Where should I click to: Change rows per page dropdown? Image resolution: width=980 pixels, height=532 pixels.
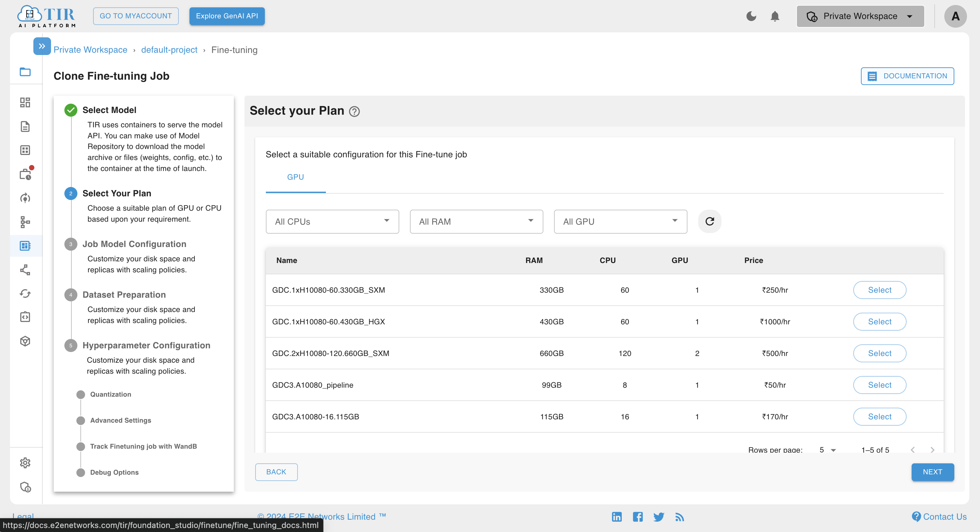pos(828,450)
